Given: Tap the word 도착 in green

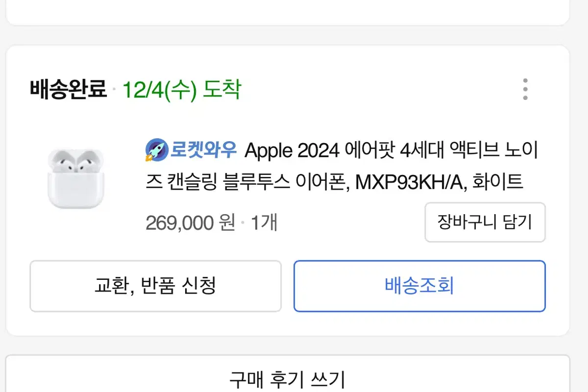Looking at the screenshot, I should point(222,90).
